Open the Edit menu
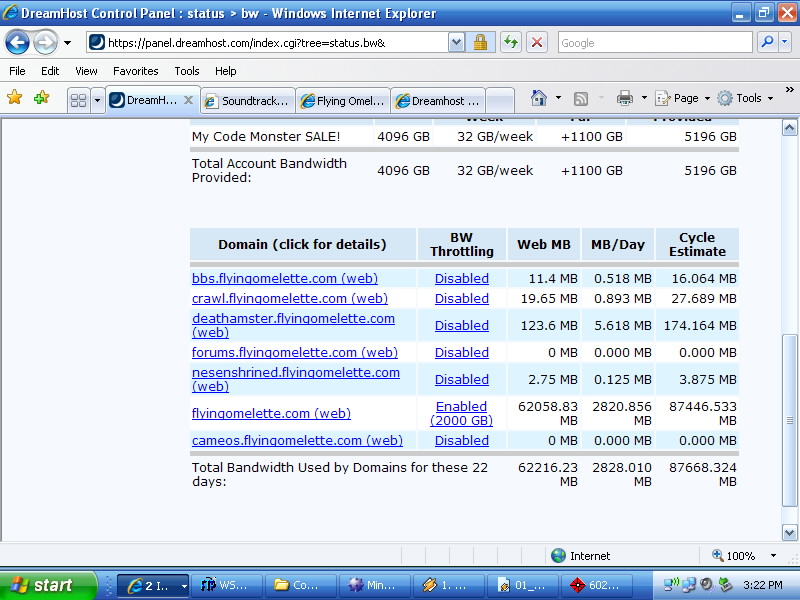The width and height of the screenshot is (800, 600). [x=50, y=71]
